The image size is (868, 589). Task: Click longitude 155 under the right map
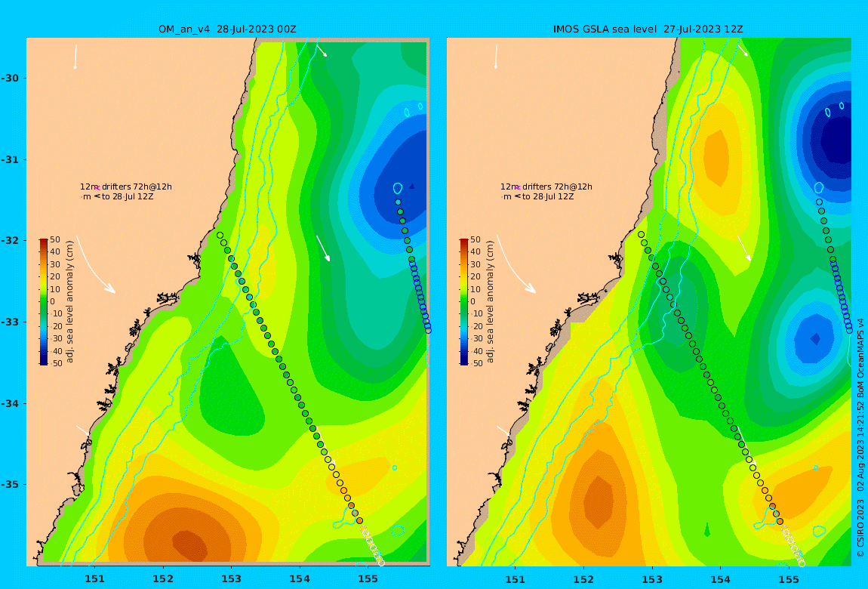coord(789,579)
